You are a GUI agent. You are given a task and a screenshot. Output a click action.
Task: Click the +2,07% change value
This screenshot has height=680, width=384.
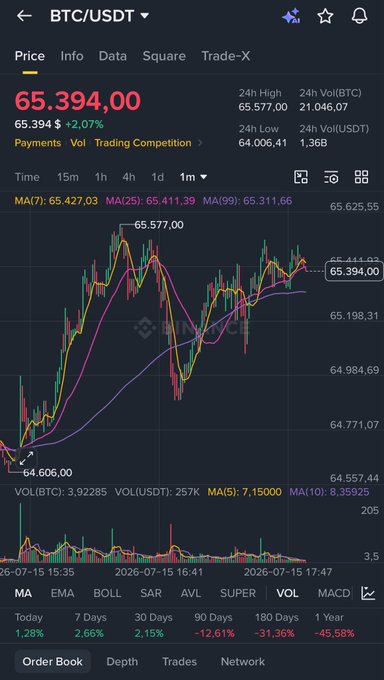[85, 125]
